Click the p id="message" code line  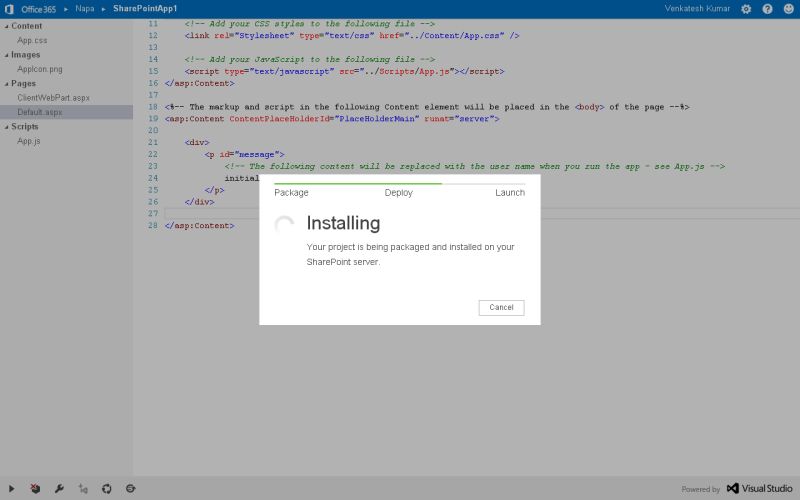244,155
